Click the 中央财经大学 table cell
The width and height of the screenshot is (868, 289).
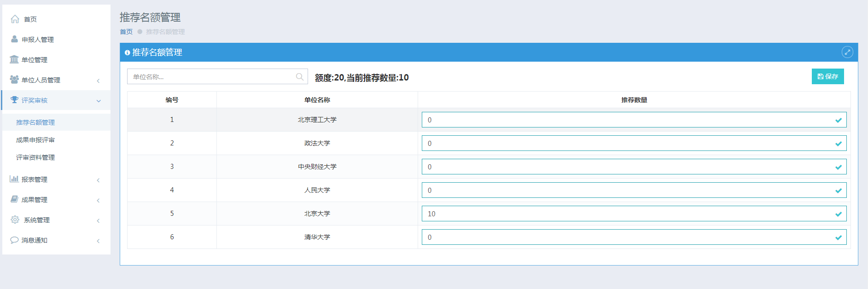click(x=317, y=167)
